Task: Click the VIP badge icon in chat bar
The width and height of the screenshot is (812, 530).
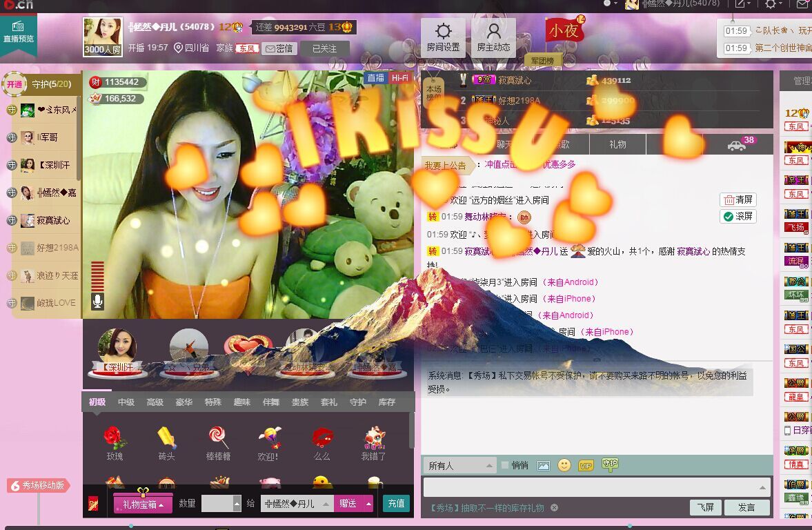Action: click(586, 466)
